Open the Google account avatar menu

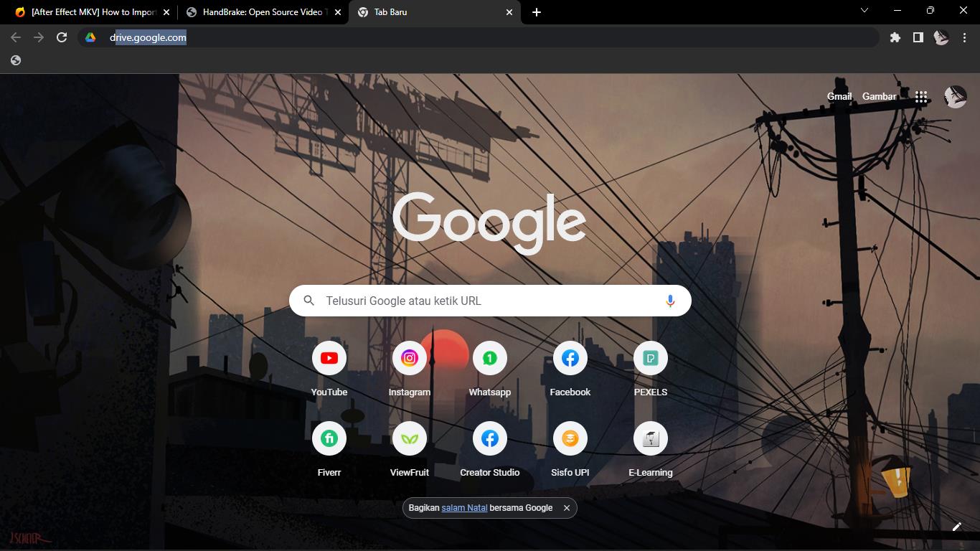955,97
